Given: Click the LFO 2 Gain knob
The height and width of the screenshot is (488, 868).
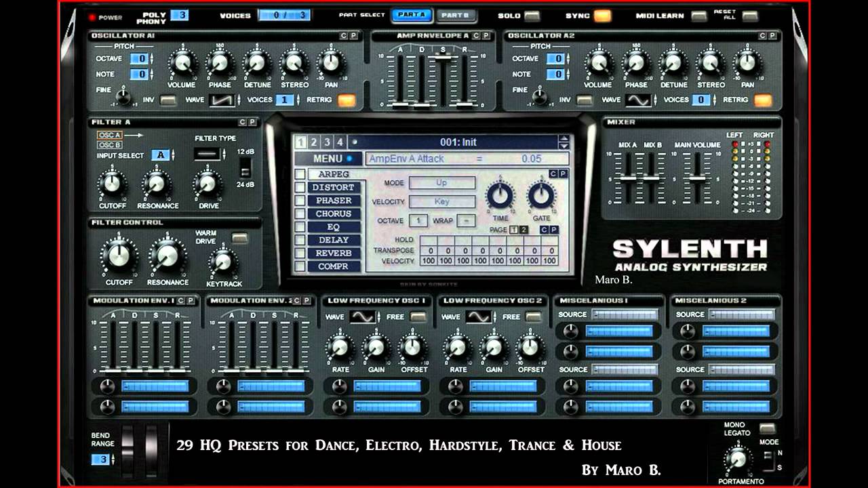Looking at the screenshot, I should [x=493, y=347].
